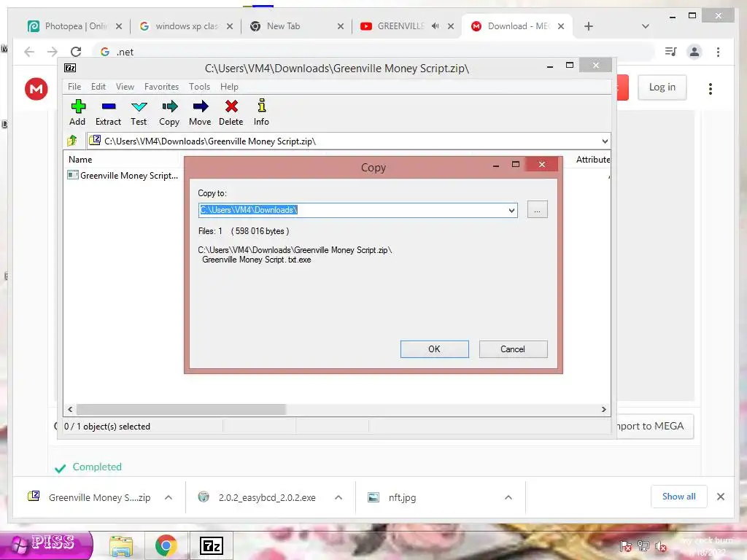
Task: Click the network tray icon
Action: tap(643, 546)
